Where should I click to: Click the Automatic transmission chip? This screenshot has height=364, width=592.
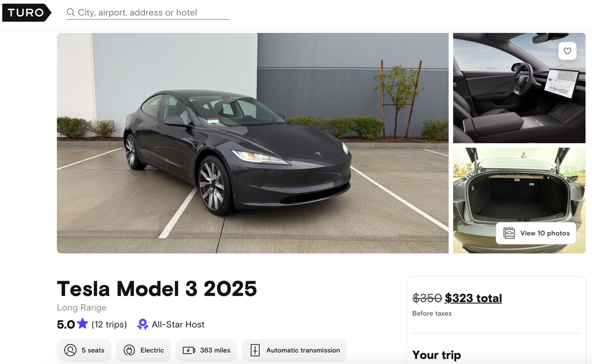[x=294, y=350]
